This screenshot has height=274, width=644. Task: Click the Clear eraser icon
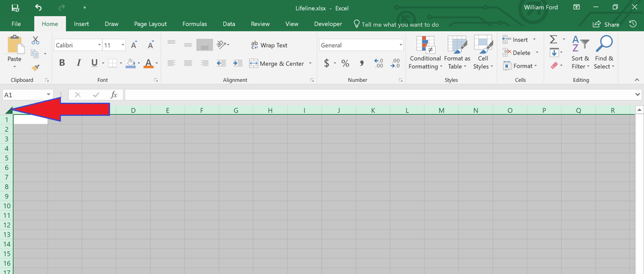point(554,65)
